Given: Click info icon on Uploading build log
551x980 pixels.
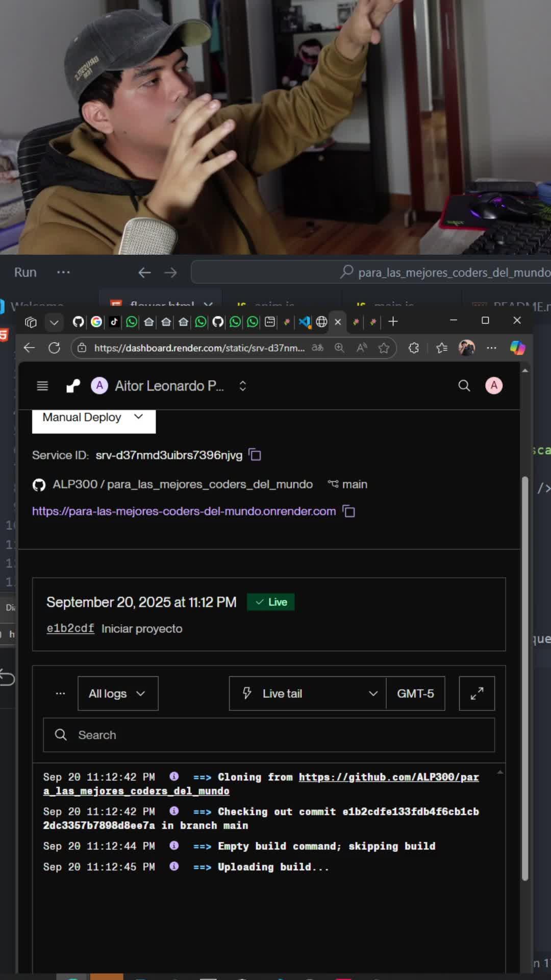Looking at the screenshot, I should (x=174, y=866).
